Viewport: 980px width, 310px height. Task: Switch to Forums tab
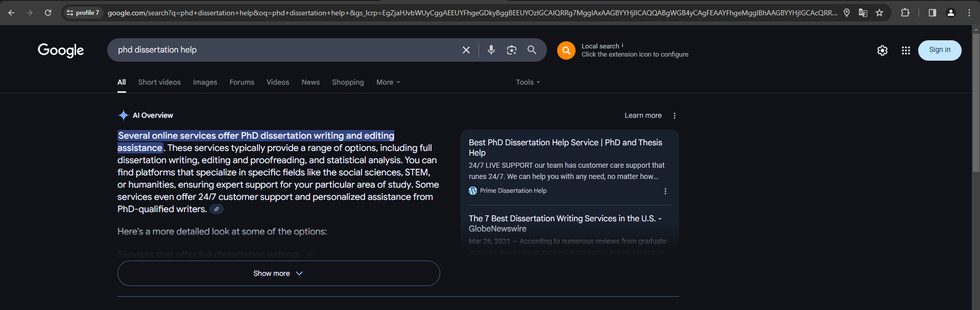pyautogui.click(x=242, y=82)
